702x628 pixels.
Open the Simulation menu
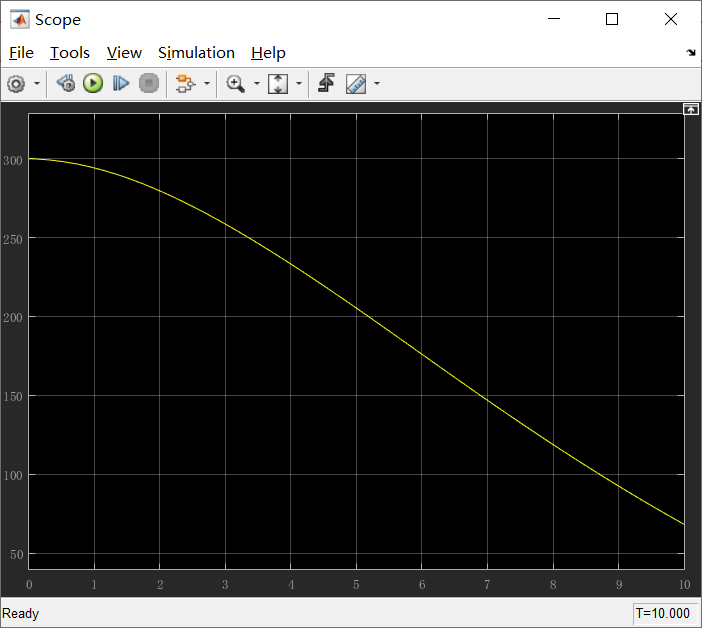197,53
